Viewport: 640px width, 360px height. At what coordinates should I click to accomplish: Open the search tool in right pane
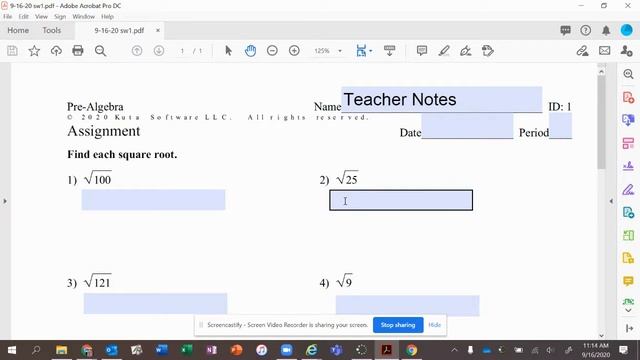628,74
